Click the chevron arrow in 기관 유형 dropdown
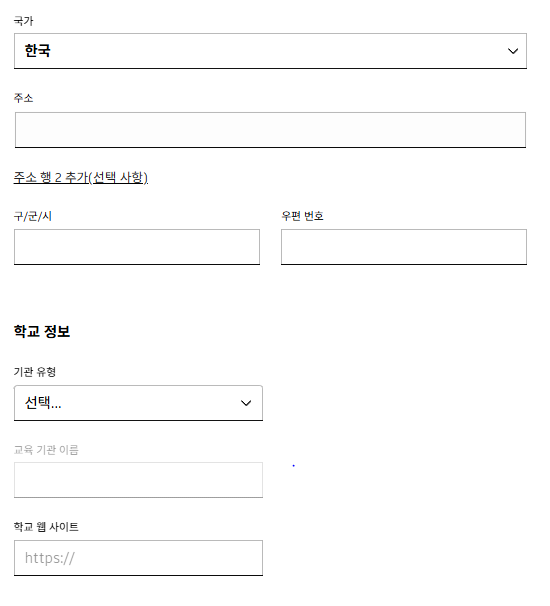This screenshot has width=550, height=606. pyautogui.click(x=246, y=403)
